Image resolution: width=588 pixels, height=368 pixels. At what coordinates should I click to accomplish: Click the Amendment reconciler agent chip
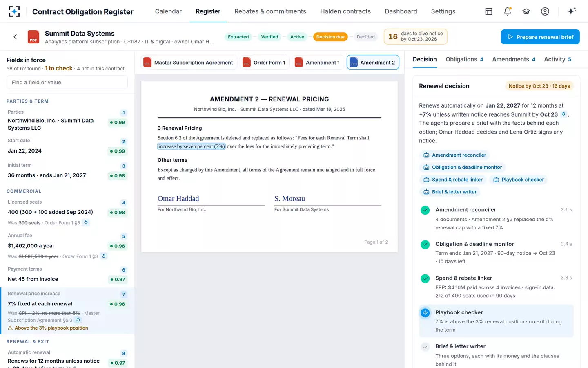tap(454, 155)
